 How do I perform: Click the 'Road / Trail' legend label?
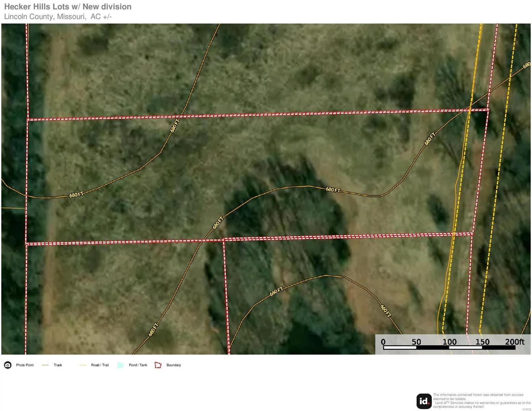pos(100,365)
